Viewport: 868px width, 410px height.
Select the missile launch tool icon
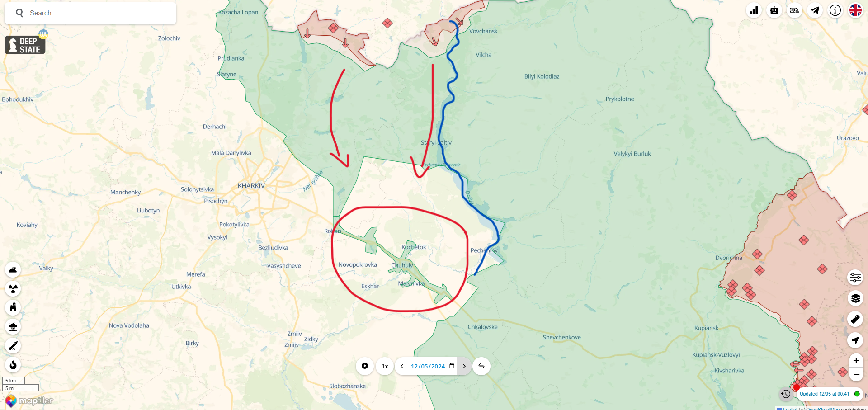pos(13,346)
